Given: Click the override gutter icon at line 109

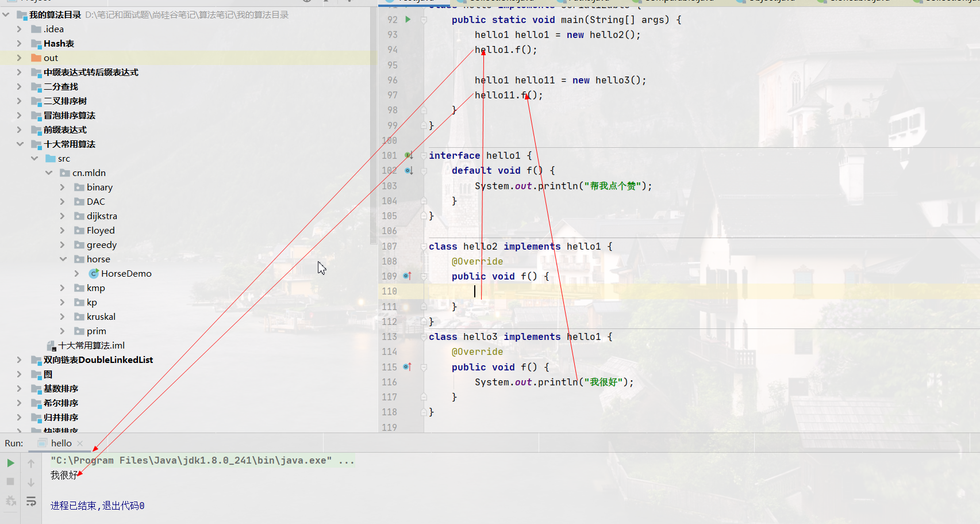Looking at the screenshot, I should click(x=408, y=276).
